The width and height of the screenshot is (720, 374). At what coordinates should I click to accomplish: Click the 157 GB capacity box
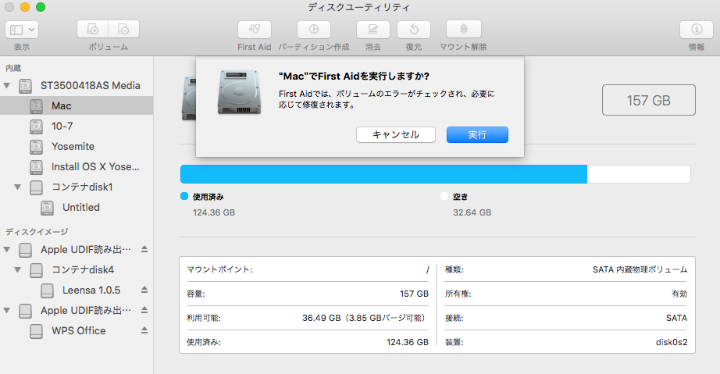pos(649,100)
